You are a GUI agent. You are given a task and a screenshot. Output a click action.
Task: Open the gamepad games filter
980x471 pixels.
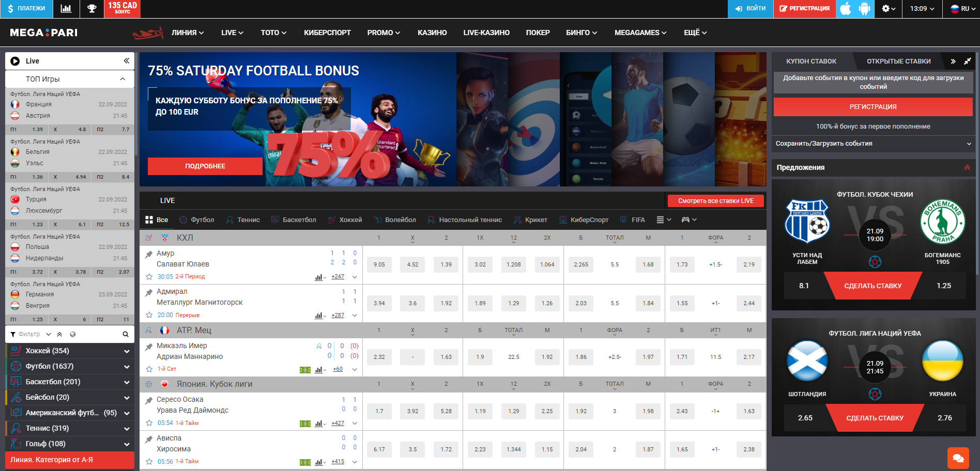[x=689, y=219]
